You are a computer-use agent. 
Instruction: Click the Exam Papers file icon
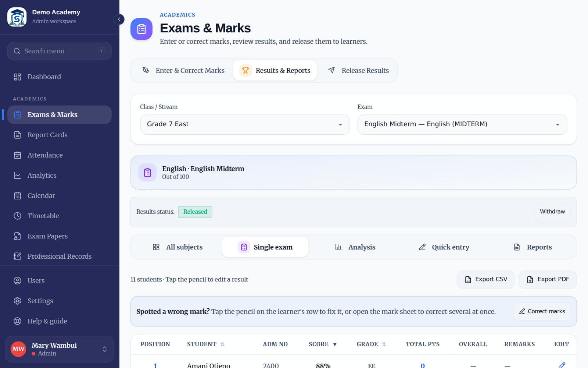17,236
